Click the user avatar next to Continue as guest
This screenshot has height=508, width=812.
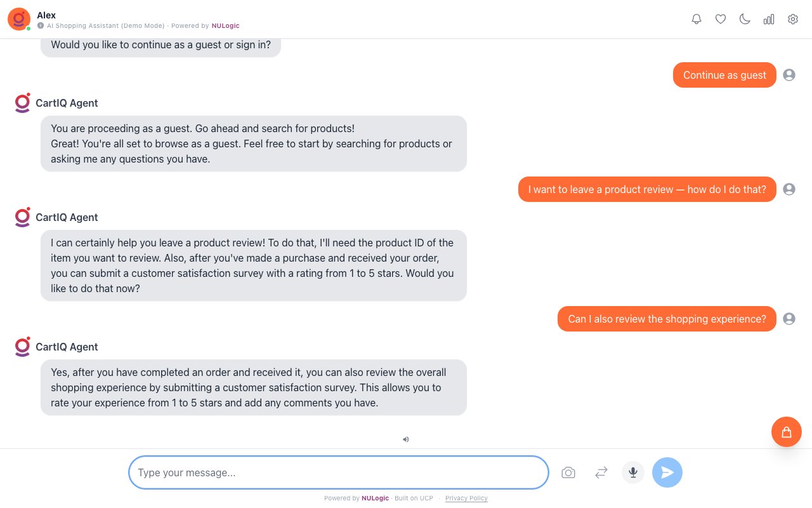click(x=789, y=75)
